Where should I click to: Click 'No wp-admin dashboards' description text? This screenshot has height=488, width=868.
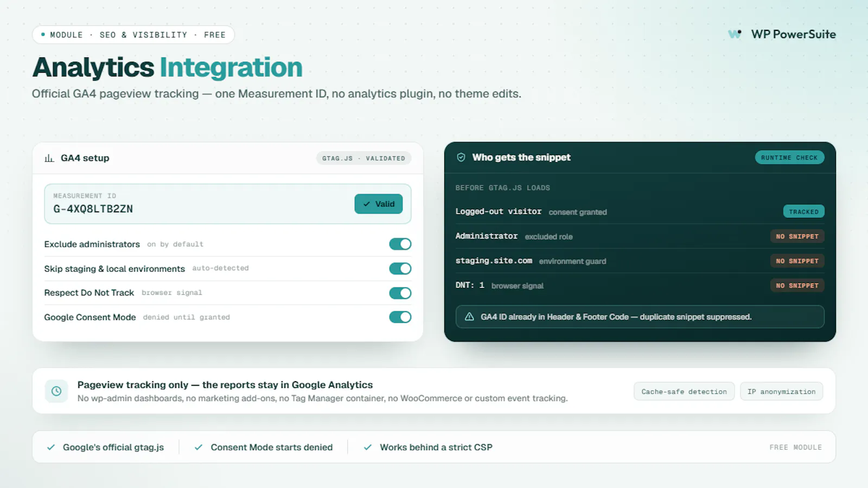click(x=323, y=398)
